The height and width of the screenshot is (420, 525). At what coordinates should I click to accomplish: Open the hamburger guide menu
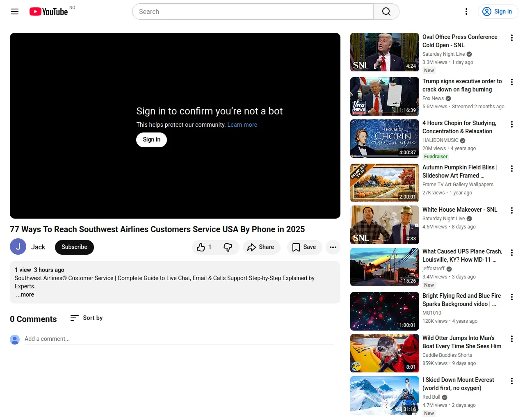point(15,11)
